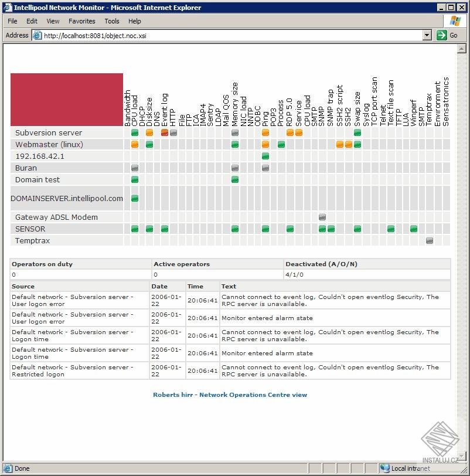The image size is (470, 476).
Task: Open the Favorites menu
Action: (81, 21)
